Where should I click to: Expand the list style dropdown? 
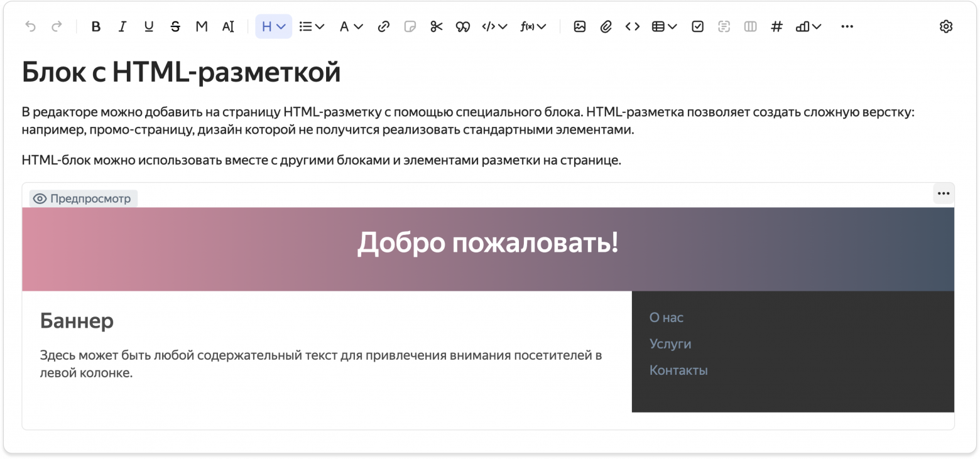[x=310, y=26]
